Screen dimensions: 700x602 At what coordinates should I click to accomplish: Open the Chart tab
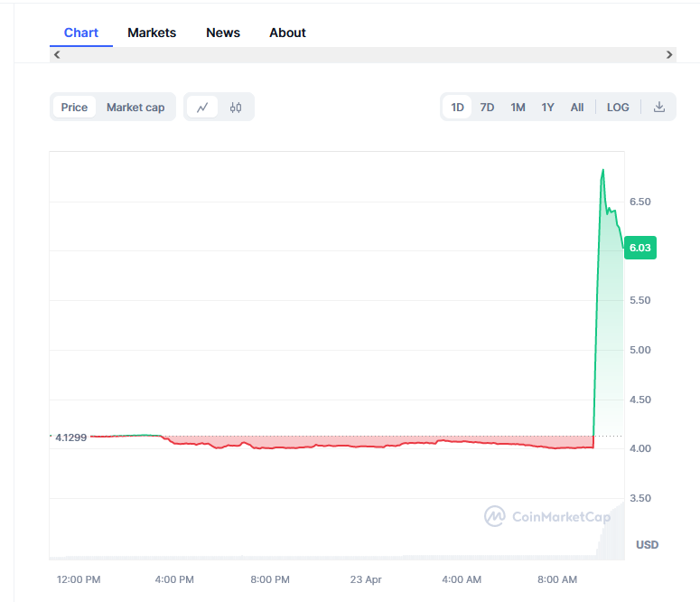(80, 33)
